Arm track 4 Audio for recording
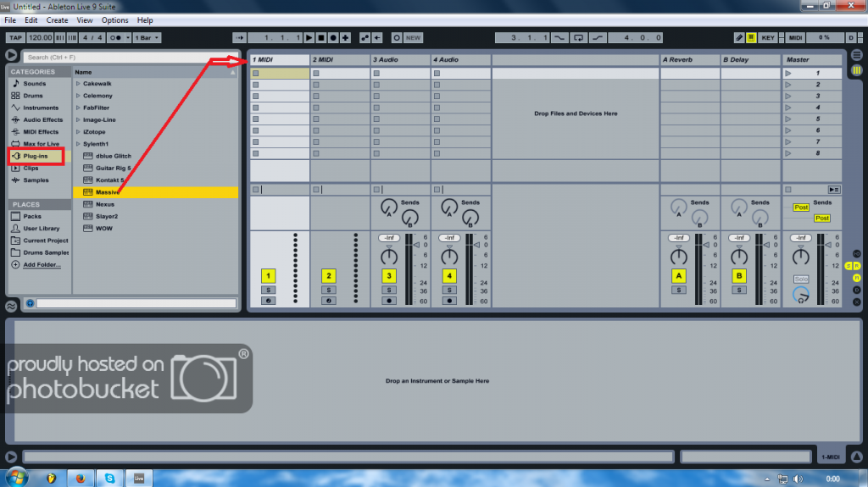868x487 pixels. point(449,301)
